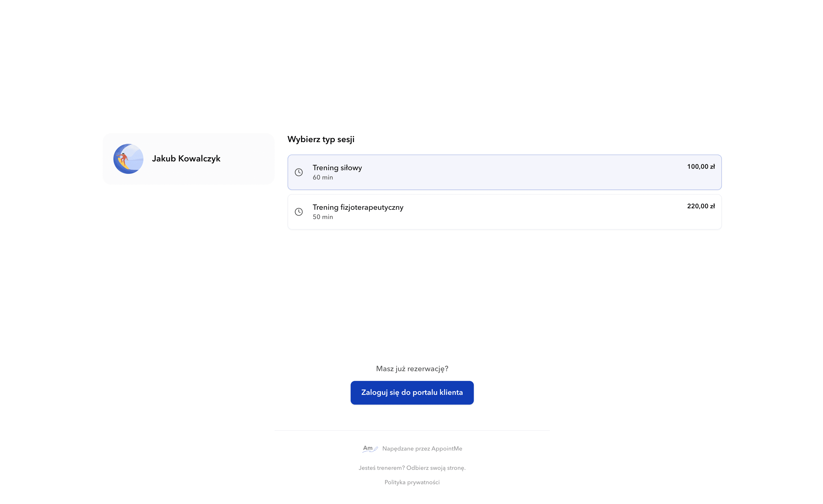The height and width of the screenshot is (504, 823).
Task: Click the Masz już rezerwację? text
Action: pos(412,369)
